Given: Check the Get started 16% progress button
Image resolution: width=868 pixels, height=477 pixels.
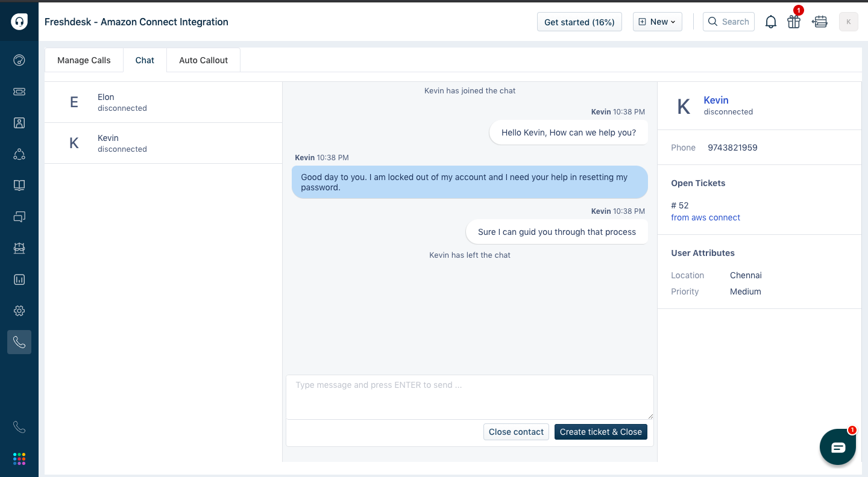Looking at the screenshot, I should [579, 21].
